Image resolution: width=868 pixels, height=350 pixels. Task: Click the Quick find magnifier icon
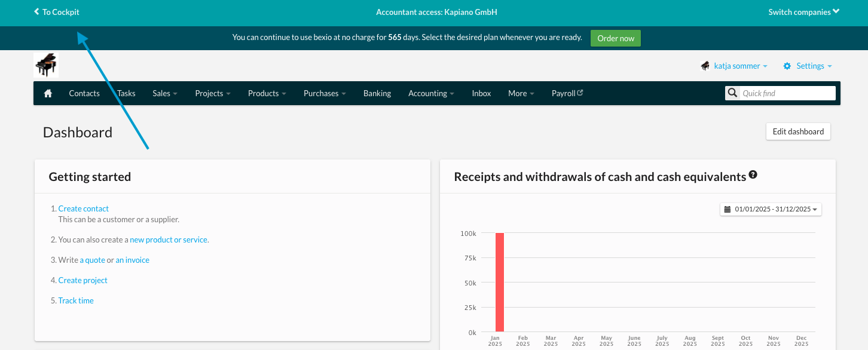click(732, 93)
